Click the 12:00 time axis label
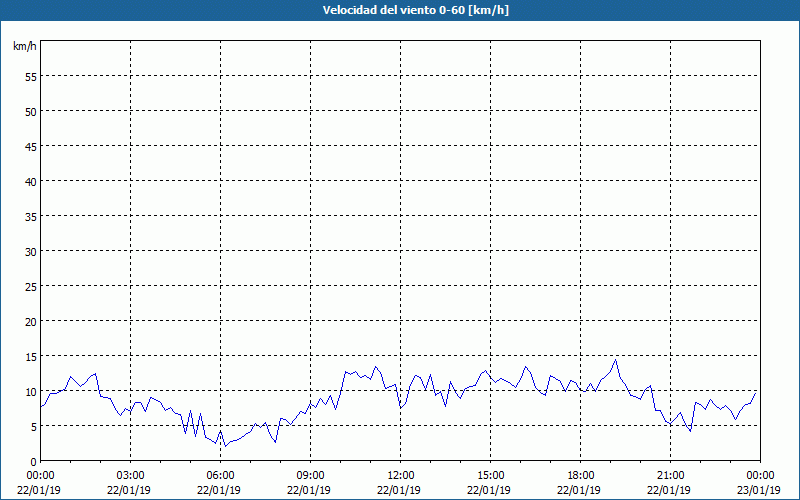 [x=401, y=476]
